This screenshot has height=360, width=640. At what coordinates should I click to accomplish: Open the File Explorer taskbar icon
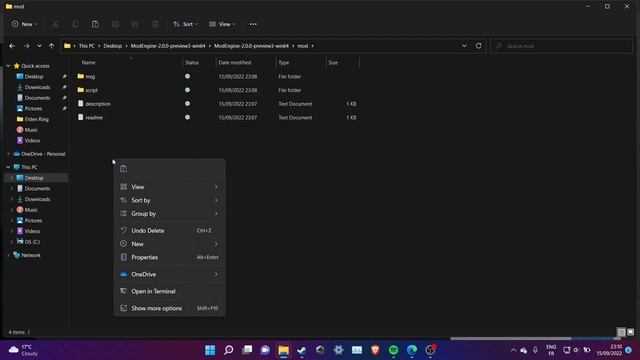[x=283, y=350]
